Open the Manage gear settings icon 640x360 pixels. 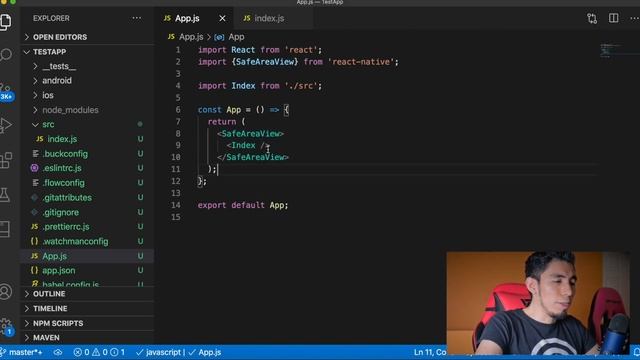point(6,327)
